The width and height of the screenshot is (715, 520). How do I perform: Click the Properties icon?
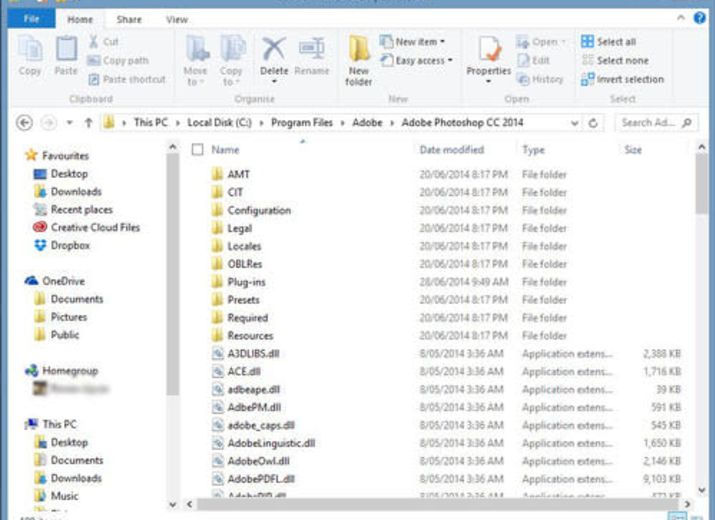coord(488,49)
